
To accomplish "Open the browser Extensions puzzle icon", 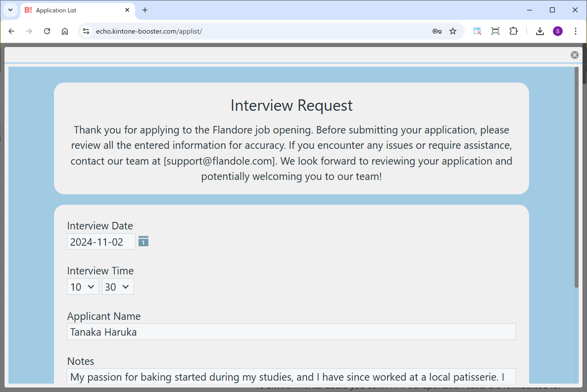I will click(x=513, y=31).
